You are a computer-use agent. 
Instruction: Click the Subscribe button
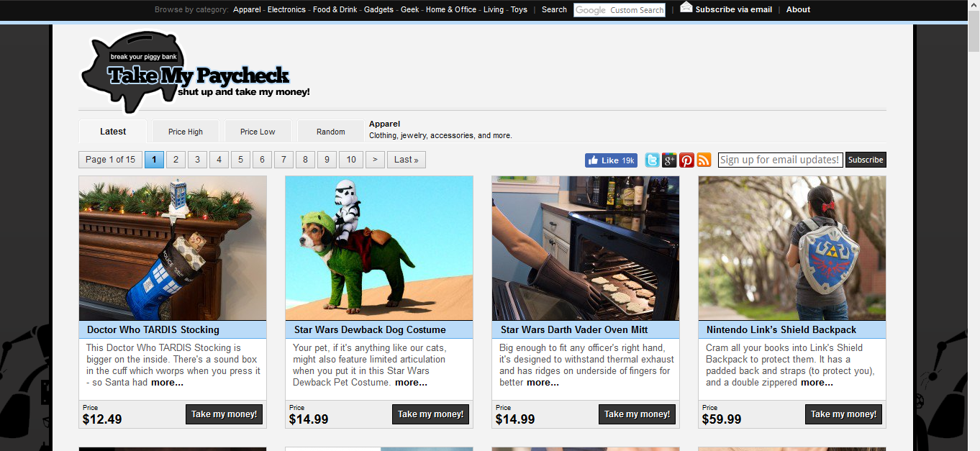[x=866, y=160]
